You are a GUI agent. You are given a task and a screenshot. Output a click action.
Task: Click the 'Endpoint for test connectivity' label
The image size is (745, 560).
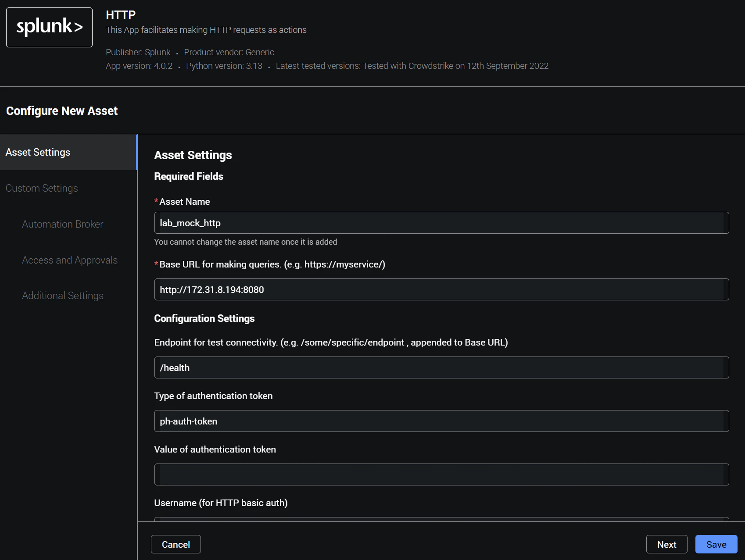click(x=331, y=342)
